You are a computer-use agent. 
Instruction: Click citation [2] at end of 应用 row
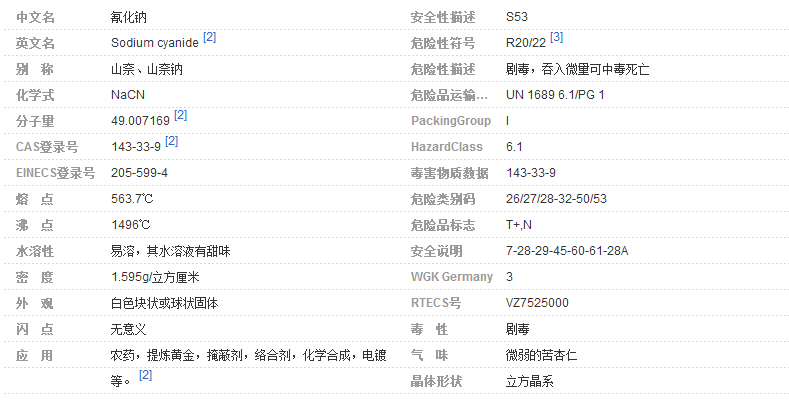[146, 375]
